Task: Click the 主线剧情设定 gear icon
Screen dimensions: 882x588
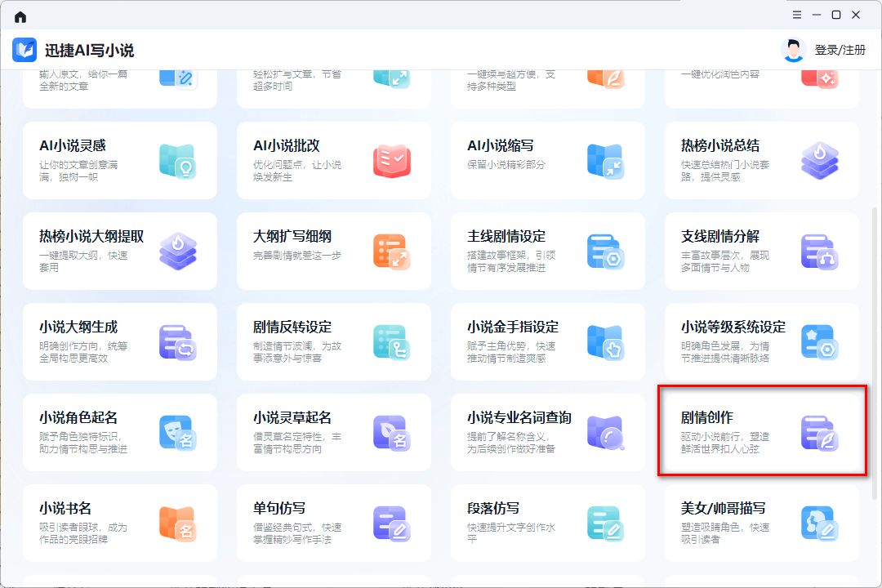Action: (x=605, y=252)
